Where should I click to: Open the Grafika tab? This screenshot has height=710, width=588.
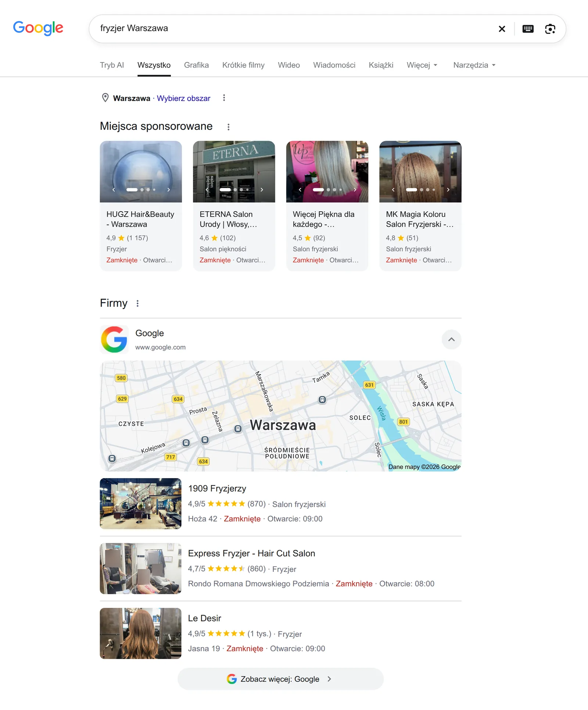[x=196, y=65]
